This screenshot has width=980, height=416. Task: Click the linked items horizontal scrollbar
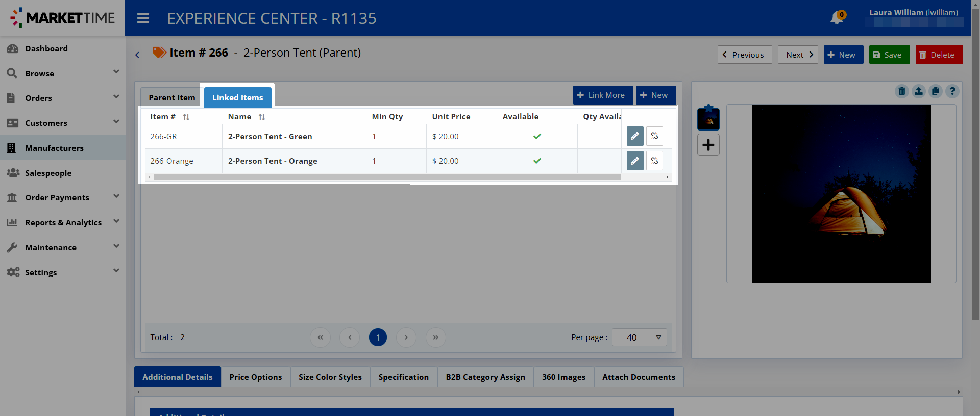pyautogui.click(x=387, y=177)
